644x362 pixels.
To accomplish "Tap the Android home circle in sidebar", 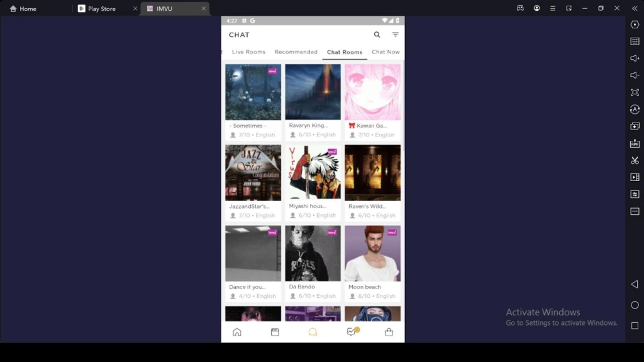I will point(635,305).
